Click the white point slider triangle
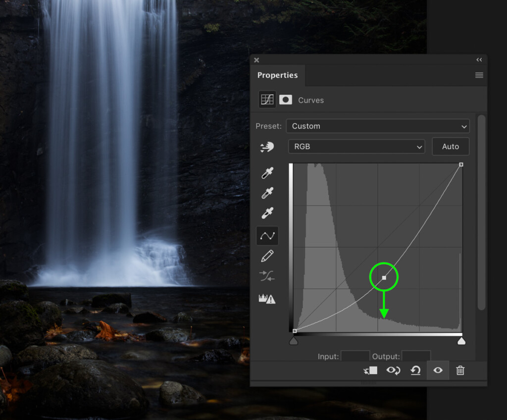 [x=461, y=341]
